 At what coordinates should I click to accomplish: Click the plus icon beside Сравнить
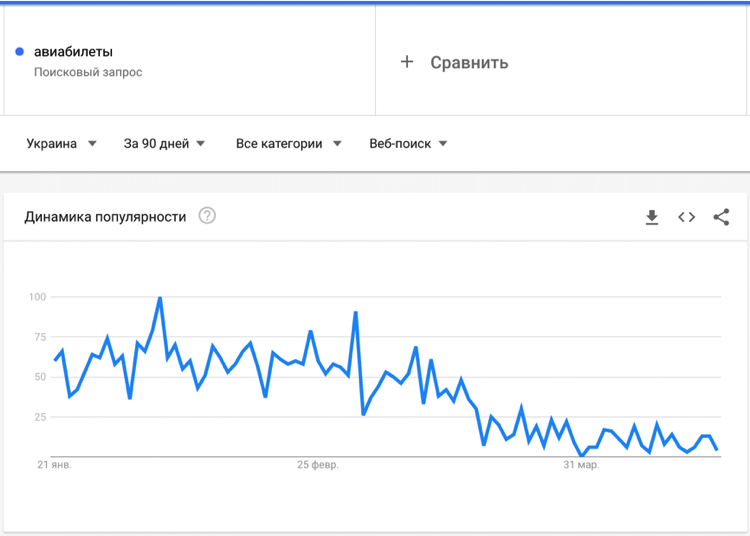[x=407, y=62]
